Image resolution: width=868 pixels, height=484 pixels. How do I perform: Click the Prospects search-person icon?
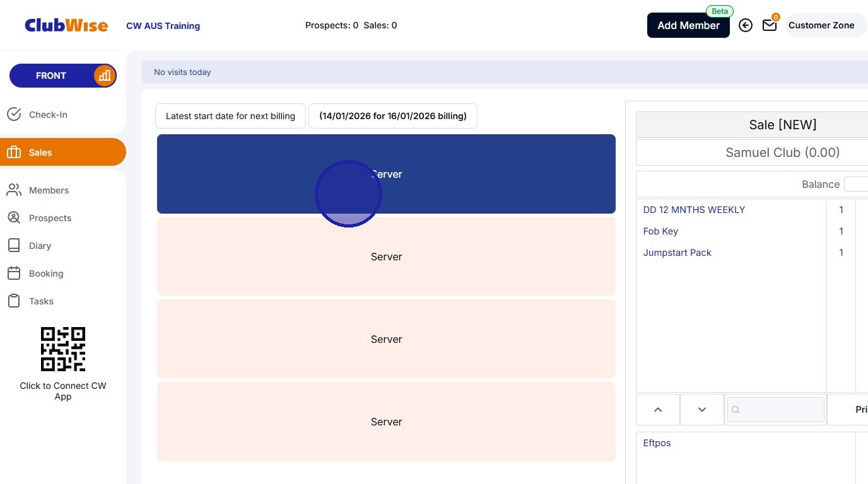coord(14,218)
